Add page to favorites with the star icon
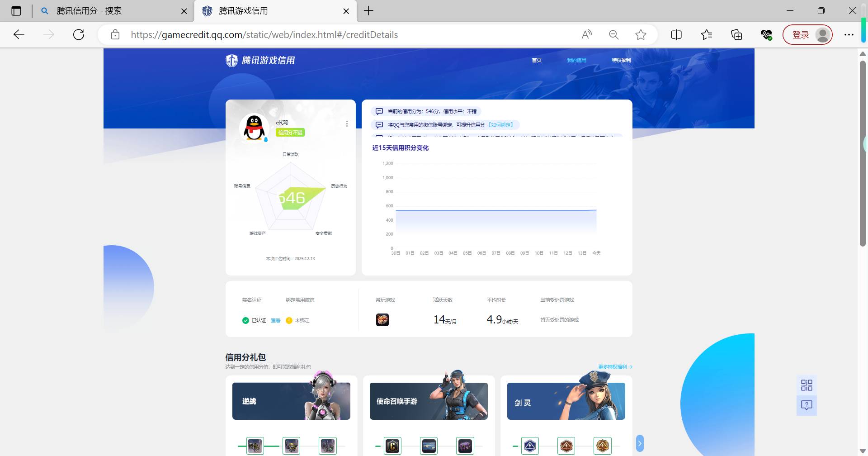This screenshot has height=456, width=868. coord(641,34)
